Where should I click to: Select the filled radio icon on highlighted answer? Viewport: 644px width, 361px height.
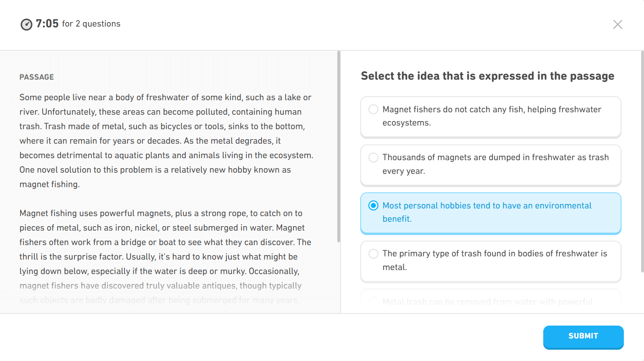click(373, 206)
